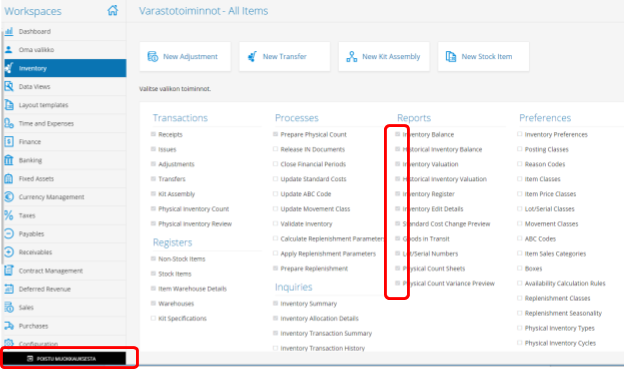624x369 pixels.
Task: Click Physical Count Sheets text
Action: coord(433,268)
